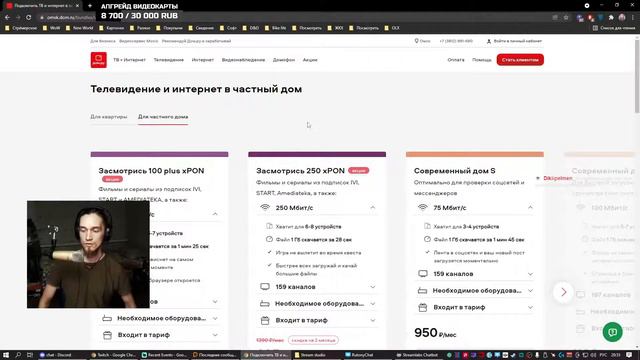
Task: Expand Необходимое оборудование chevron in Современный дом S
Action: pyautogui.click(x=530, y=291)
